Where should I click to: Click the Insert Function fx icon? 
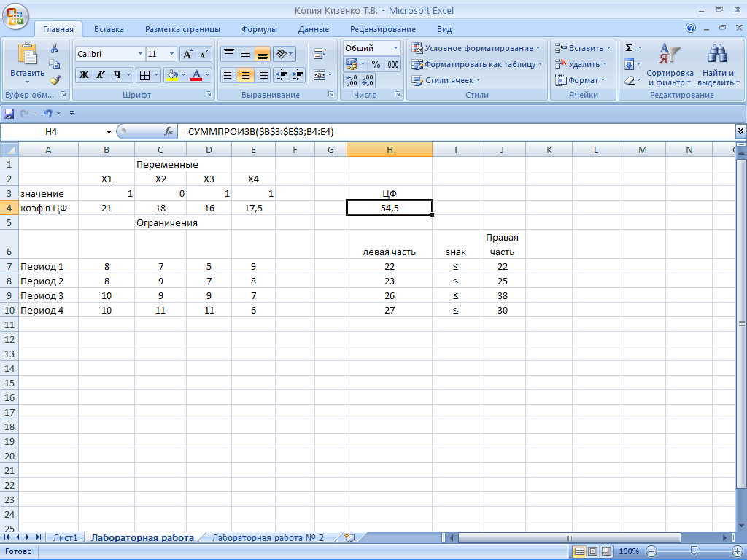(x=169, y=131)
